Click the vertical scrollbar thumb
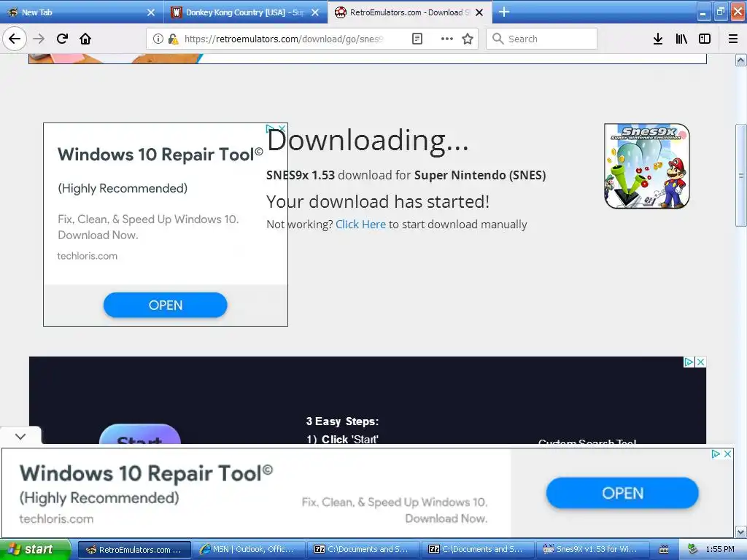Viewport: 747px width, 560px height. click(741, 175)
